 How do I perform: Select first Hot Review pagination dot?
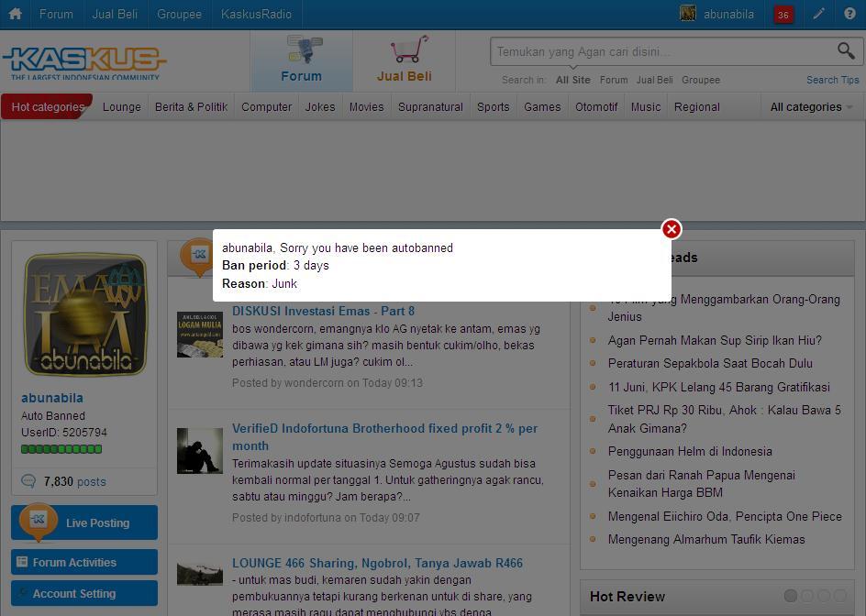point(791,596)
